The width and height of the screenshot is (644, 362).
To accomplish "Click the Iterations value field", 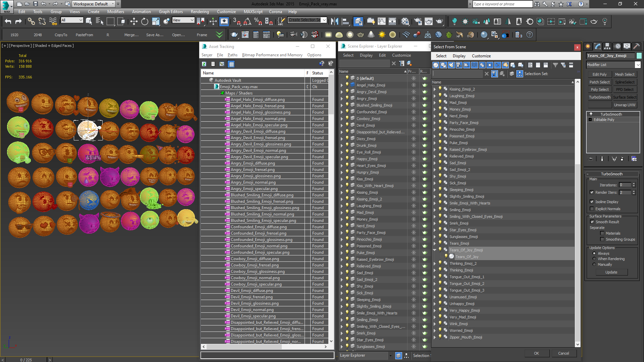I will point(625,185).
